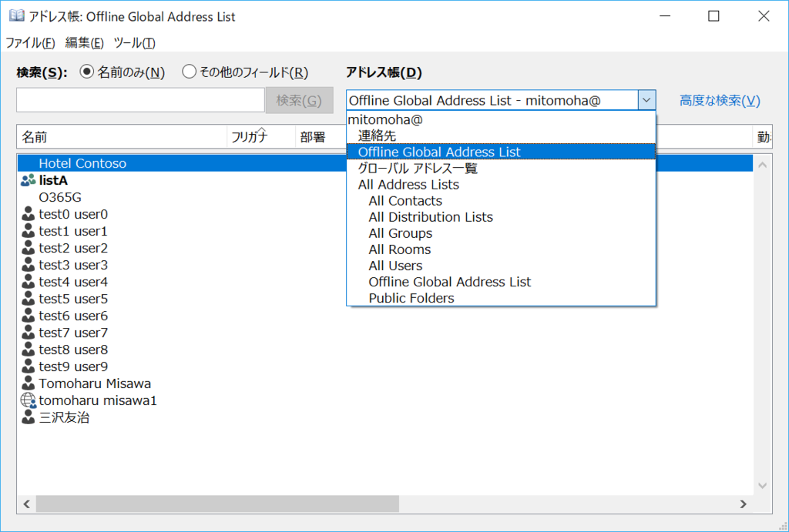Click the person icon beside test9 user9
The image size is (789, 532).
(x=29, y=366)
